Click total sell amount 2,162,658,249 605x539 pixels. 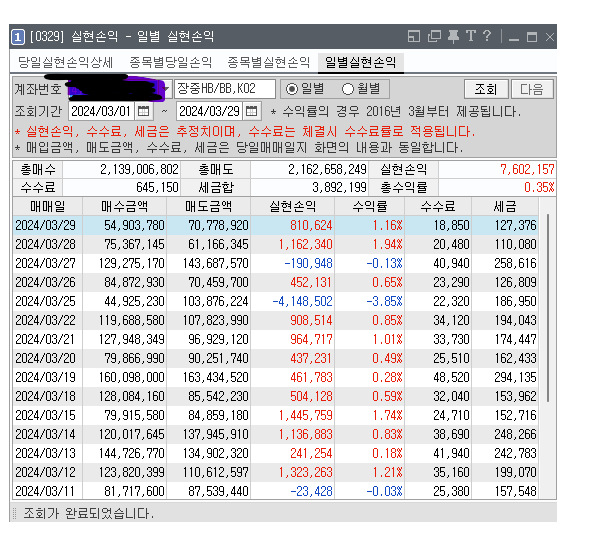click(327, 169)
